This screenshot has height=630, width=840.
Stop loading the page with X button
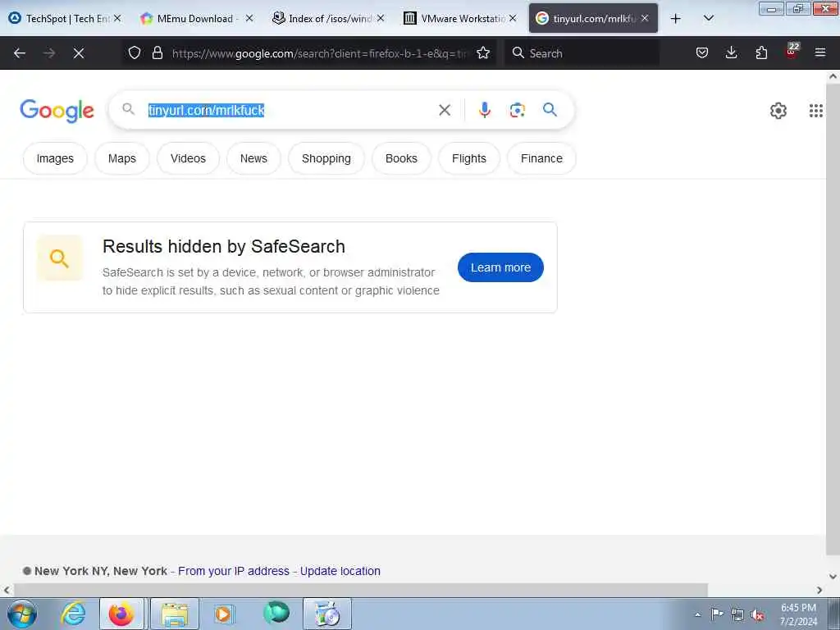click(x=79, y=53)
